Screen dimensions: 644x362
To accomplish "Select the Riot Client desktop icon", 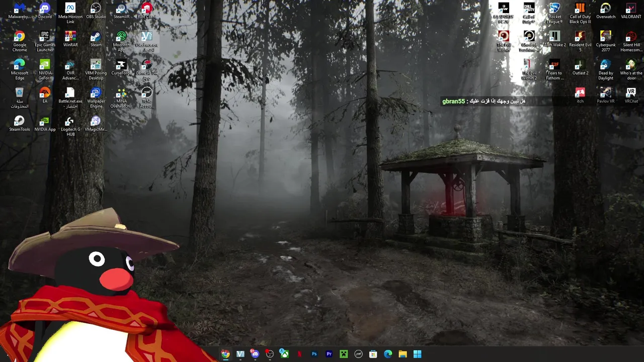I will pos(146,12).
